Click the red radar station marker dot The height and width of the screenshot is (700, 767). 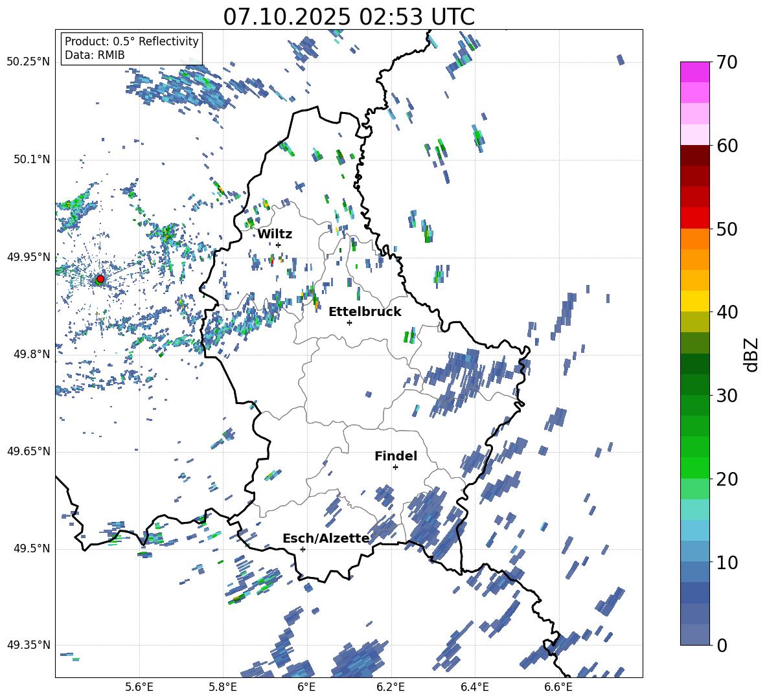coord(100,279)
